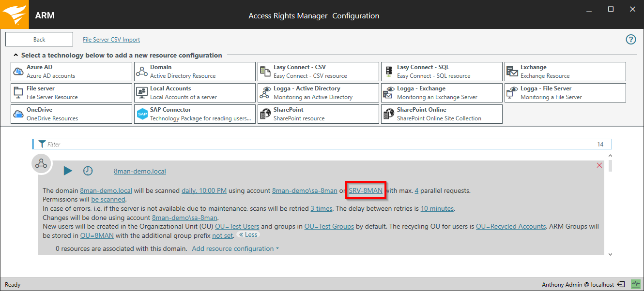Click the SharePoint Online globe icon
The image size is (644, 291).
[x=389, y=114]
